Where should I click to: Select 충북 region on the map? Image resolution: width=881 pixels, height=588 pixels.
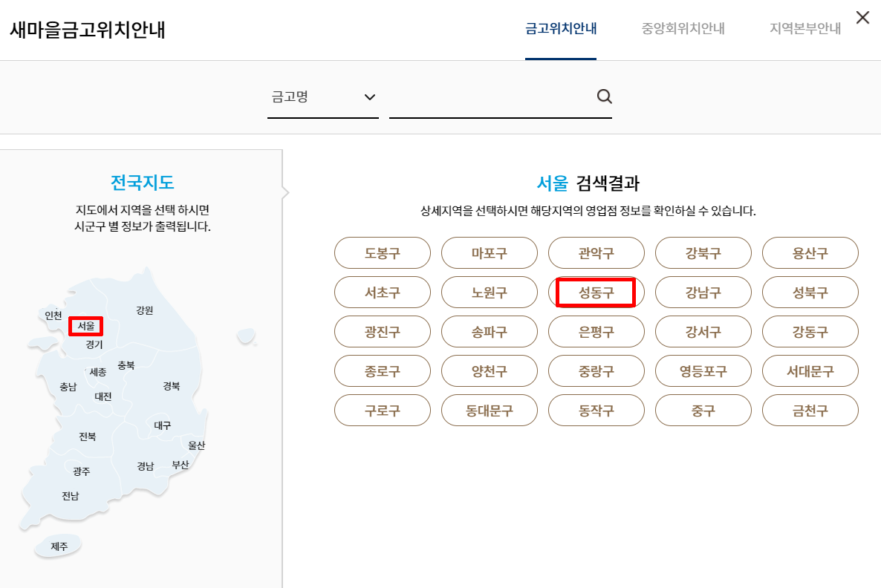[x=126, y=365]
